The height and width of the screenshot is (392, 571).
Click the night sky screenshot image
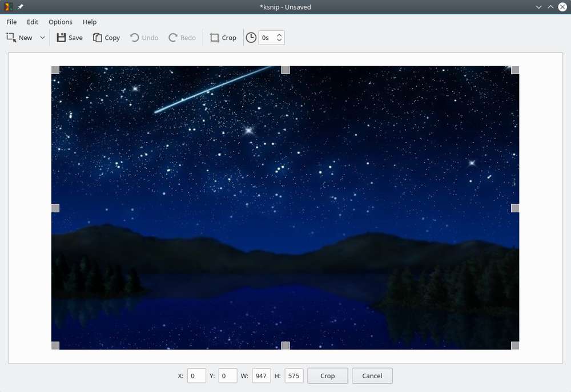[285, 208]
